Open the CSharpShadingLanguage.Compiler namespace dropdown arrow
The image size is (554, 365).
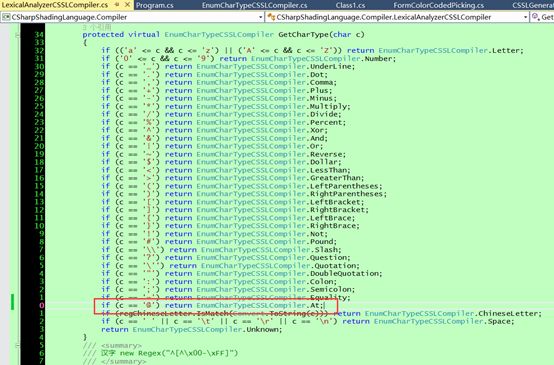click(260, 17)
